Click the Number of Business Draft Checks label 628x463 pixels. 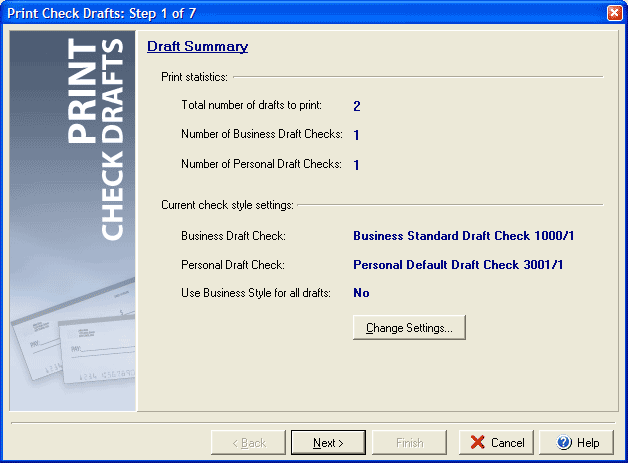261,134
